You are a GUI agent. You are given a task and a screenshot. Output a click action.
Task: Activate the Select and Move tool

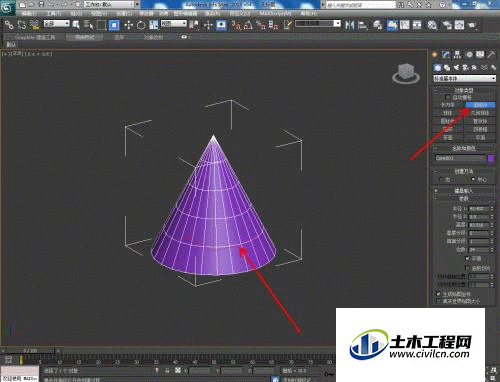(128, 25)
